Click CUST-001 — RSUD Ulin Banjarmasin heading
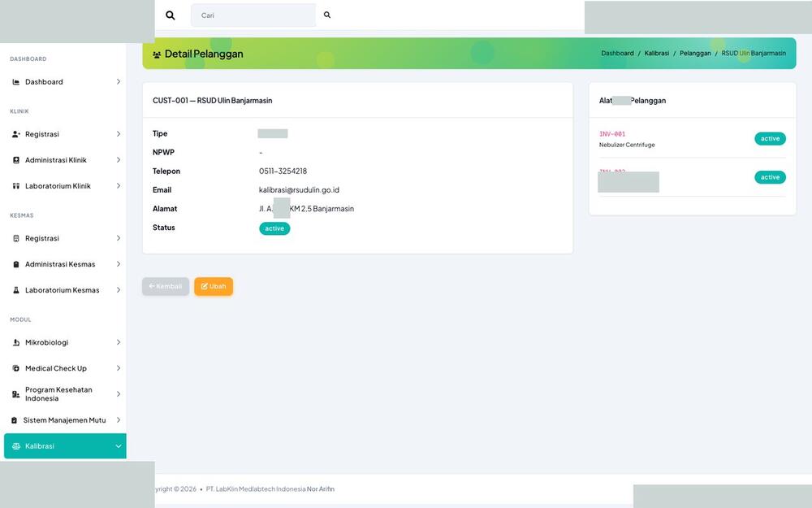The width and height of the screenshot is (812, 508). (x=212, y=101)
